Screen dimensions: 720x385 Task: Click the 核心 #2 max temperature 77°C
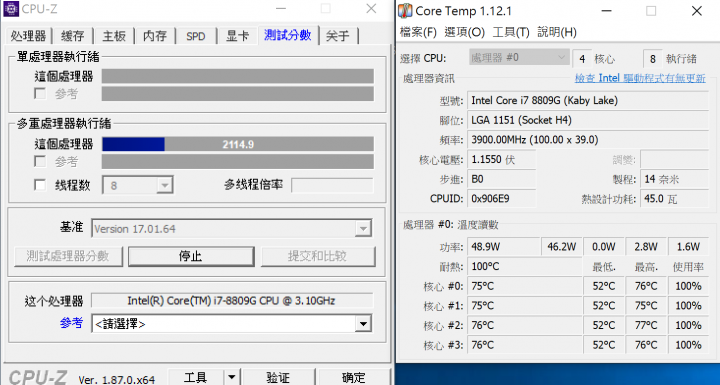click(x=646, y=325)
